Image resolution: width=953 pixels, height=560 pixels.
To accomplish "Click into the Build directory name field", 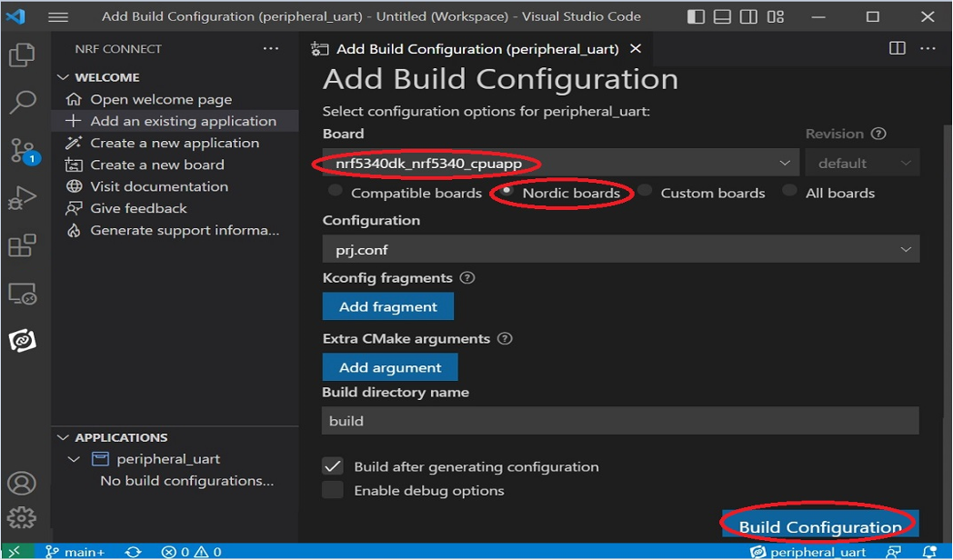I will pyautogui.click(x=620, y=421).
